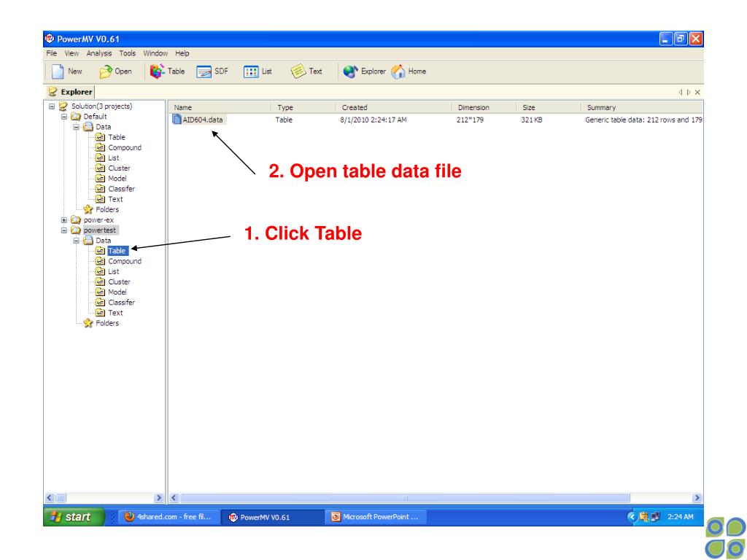Image resolution: width=747 pixels, height=560 pixels.
Task: Click the Cluster folder icon under Default
Action: (100, 168)
